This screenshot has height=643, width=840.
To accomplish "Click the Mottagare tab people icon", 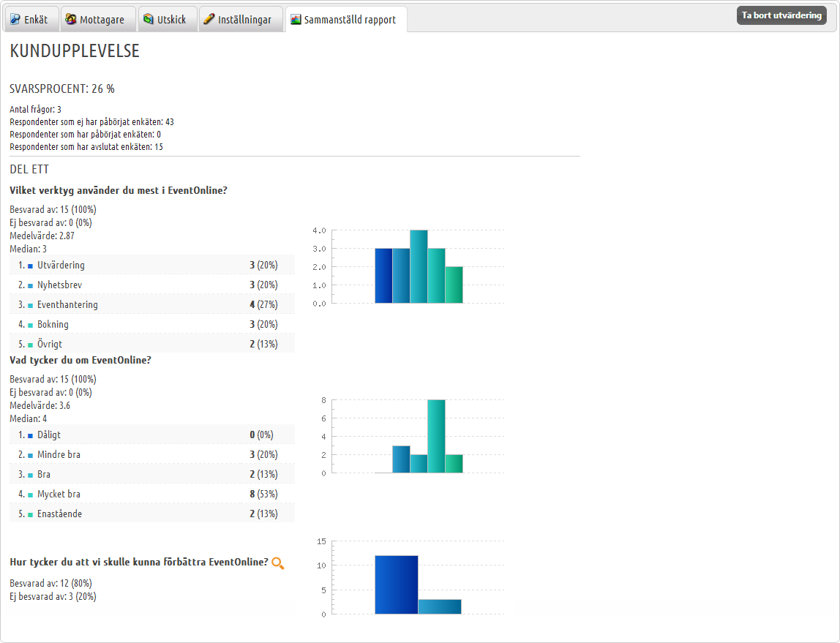I will pos(71,19).
